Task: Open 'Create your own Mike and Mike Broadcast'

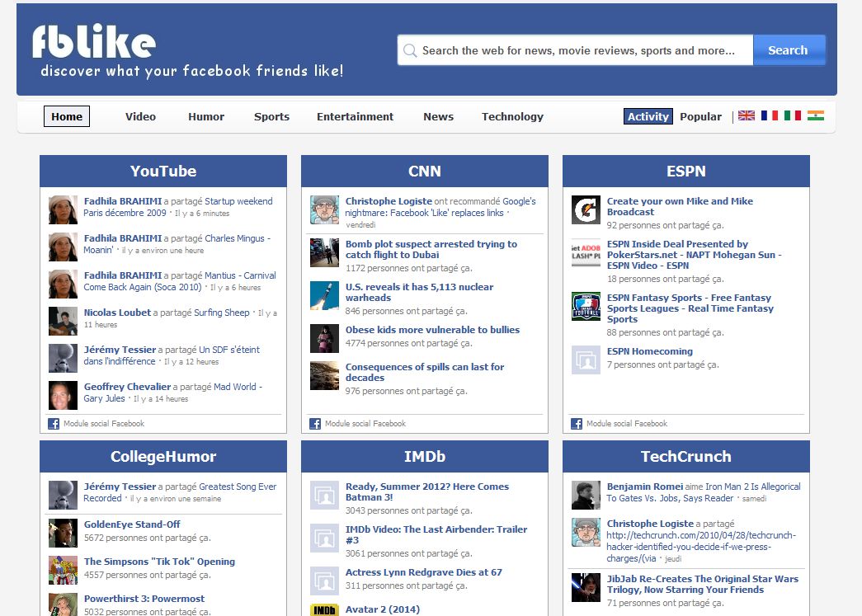Action: click(680, 206)
